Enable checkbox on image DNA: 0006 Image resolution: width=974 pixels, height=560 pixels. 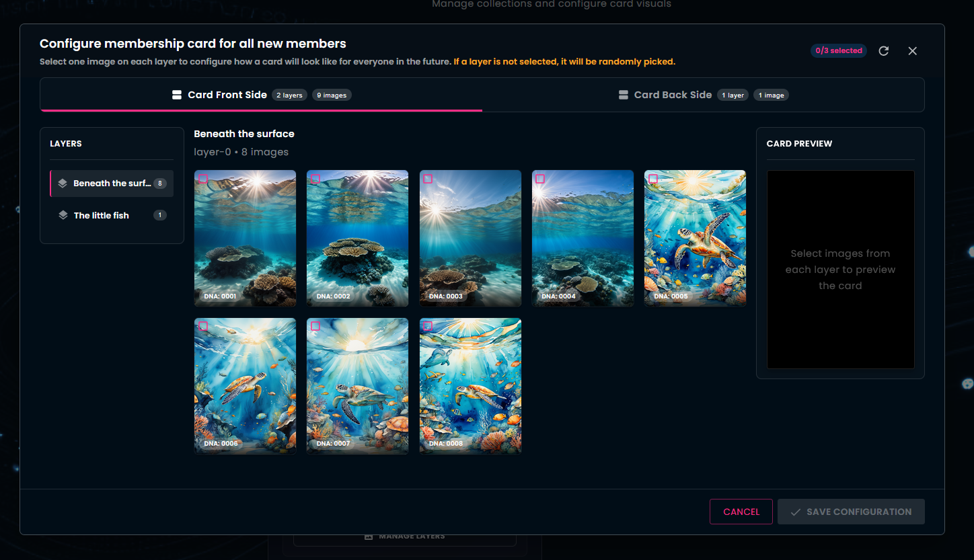(x=203, y=326)
